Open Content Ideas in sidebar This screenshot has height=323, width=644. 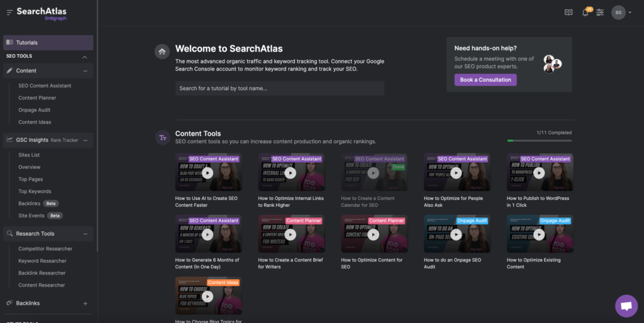tap(35, 122)
